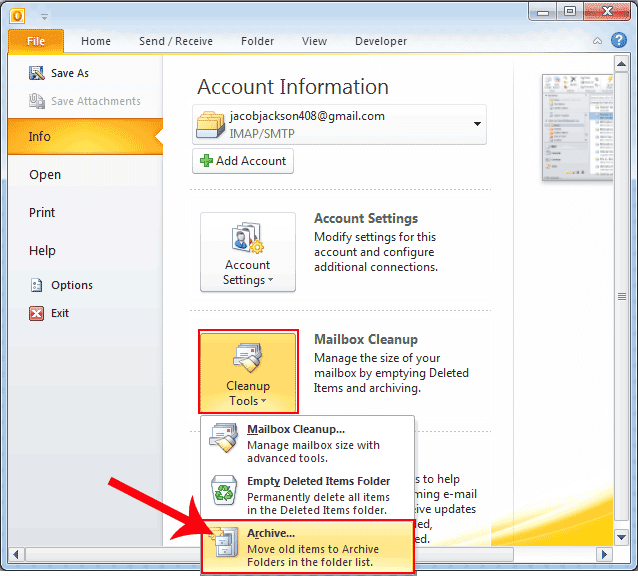Click the Account Information heading
This screenshot has width=638, height=576.
[x=293, y=87]
